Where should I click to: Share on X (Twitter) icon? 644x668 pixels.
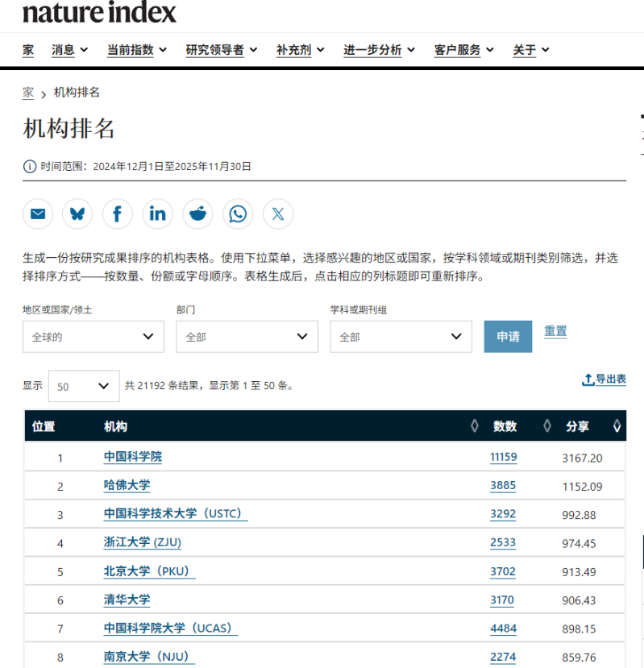(278, 214)
